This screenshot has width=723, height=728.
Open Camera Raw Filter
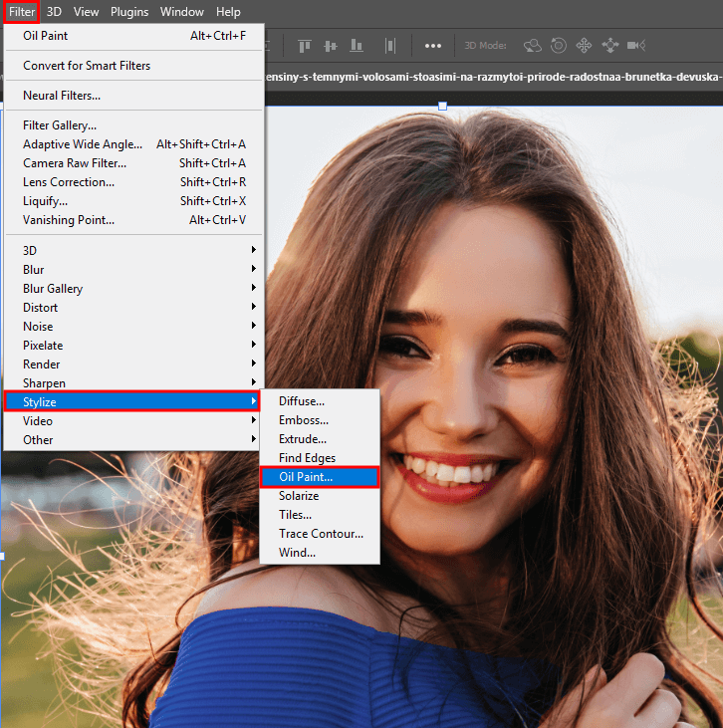click(x=134, y=163)
